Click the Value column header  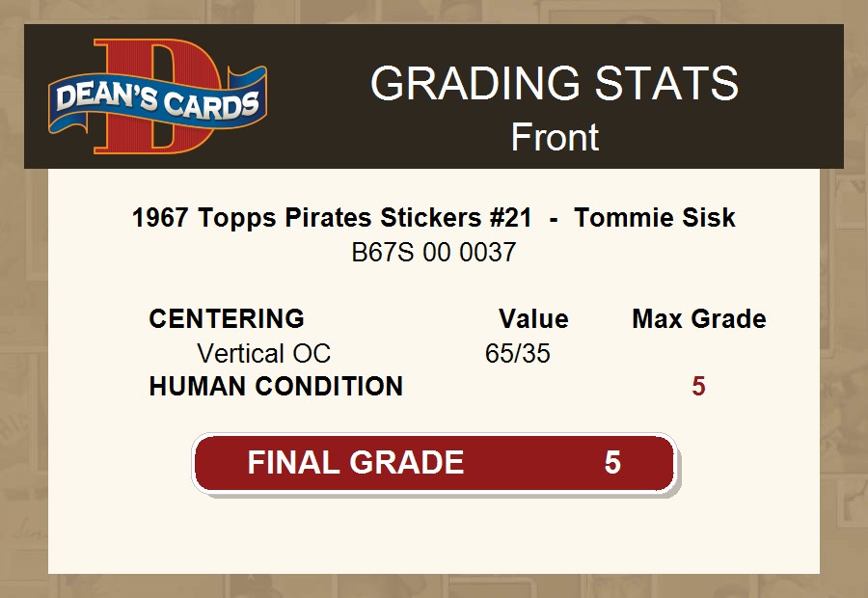533,319
